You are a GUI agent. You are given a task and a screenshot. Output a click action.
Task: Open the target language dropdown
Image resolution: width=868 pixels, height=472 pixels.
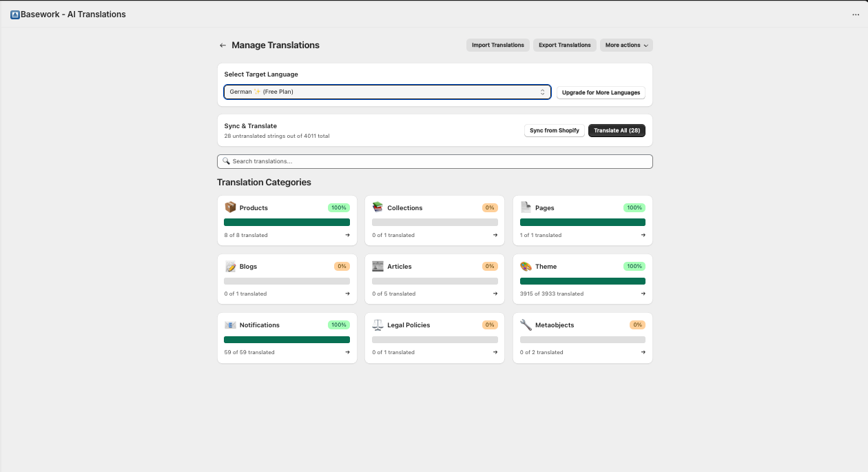[386, 92]
